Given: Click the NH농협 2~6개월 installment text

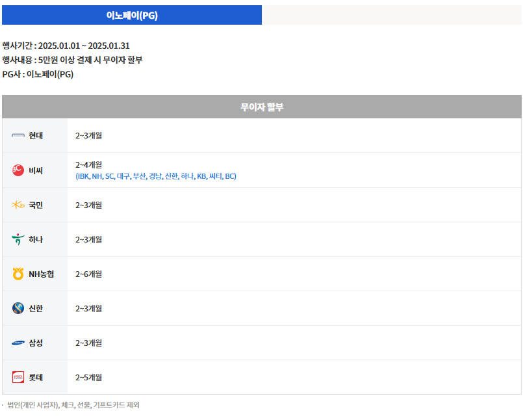Looking at the screenshot, I should 89,274.
